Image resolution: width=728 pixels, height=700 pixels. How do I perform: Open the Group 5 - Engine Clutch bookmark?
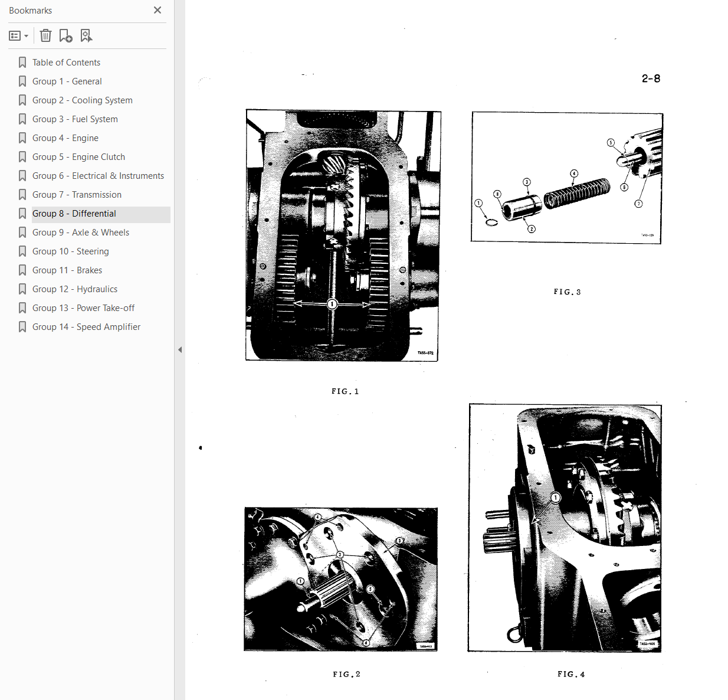coord(78,157)
